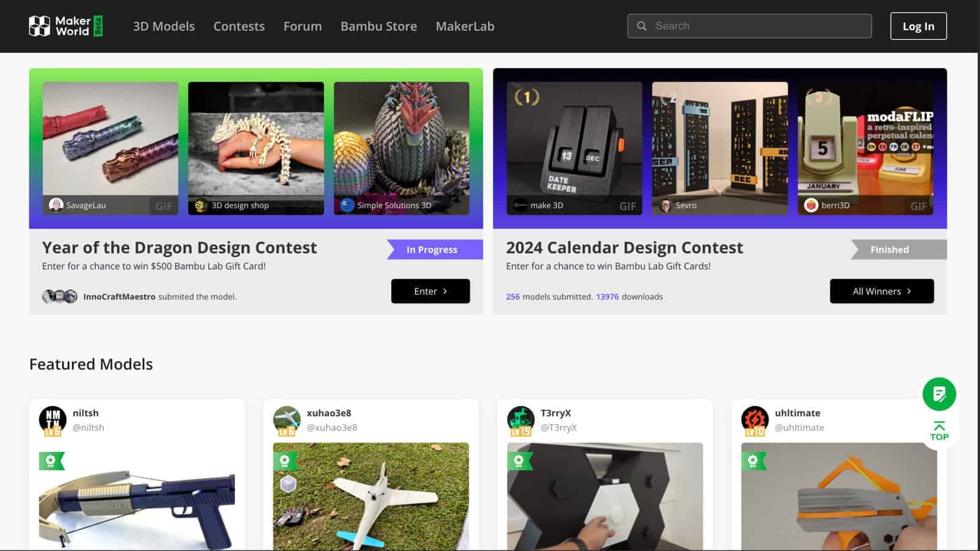Open the All Winners button
Screen dimensions: 980x551
[881, 291]
